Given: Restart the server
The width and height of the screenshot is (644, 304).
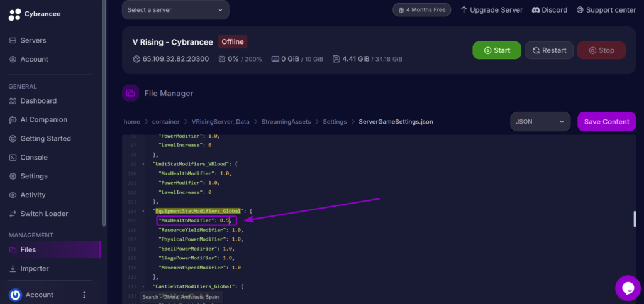Looking at the screenshot, I should (549, 50).
